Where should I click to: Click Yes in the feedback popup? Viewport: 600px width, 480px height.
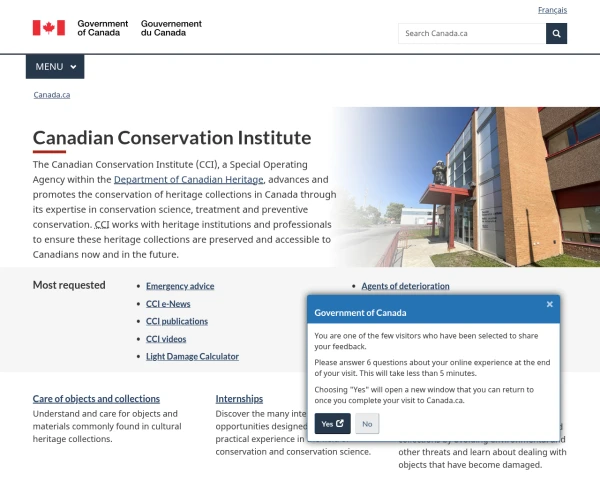333,424
